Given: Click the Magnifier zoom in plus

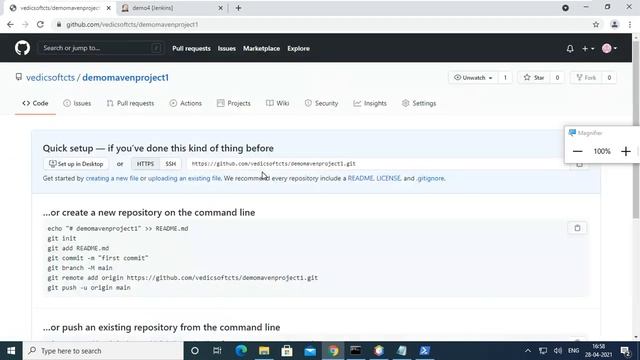Looking at the screenshot, I should (x=625, y=151).
